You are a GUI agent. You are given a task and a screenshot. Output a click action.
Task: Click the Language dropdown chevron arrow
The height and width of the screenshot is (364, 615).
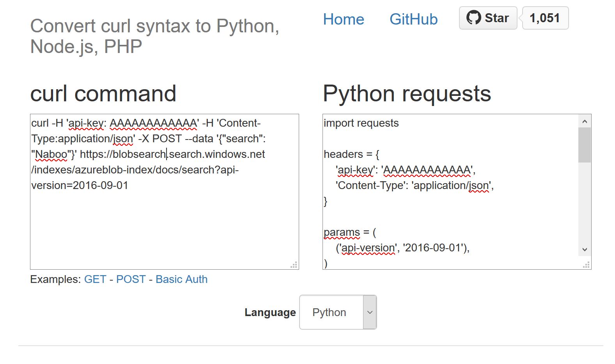370,312
